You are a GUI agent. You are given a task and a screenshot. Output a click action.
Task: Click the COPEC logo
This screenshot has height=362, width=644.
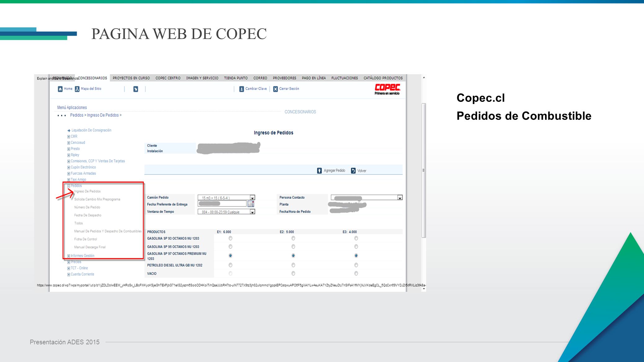click(387, 89)
